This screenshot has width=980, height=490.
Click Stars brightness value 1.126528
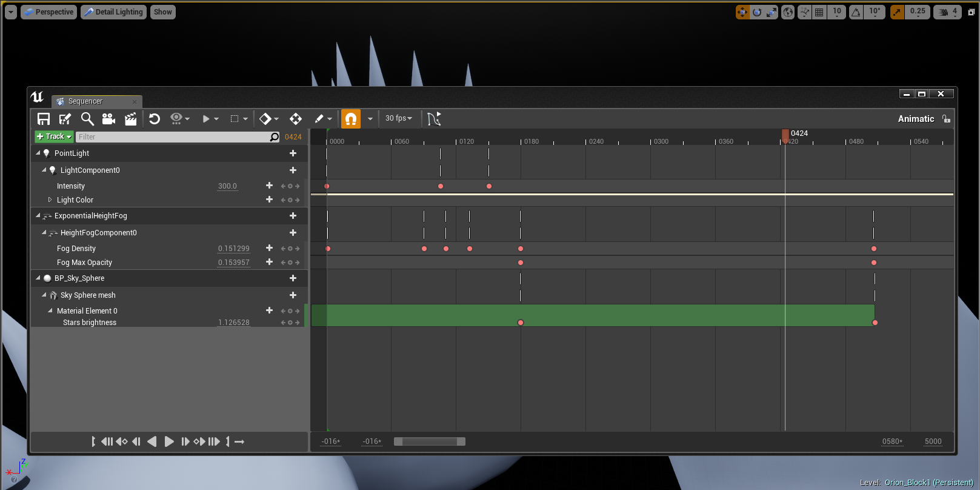click(x=233, y=323)
